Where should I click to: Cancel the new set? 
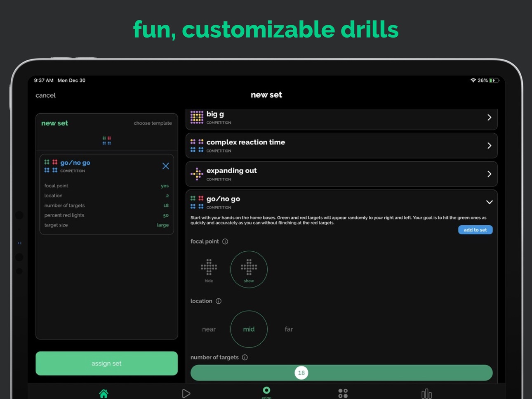click(45, 95)
